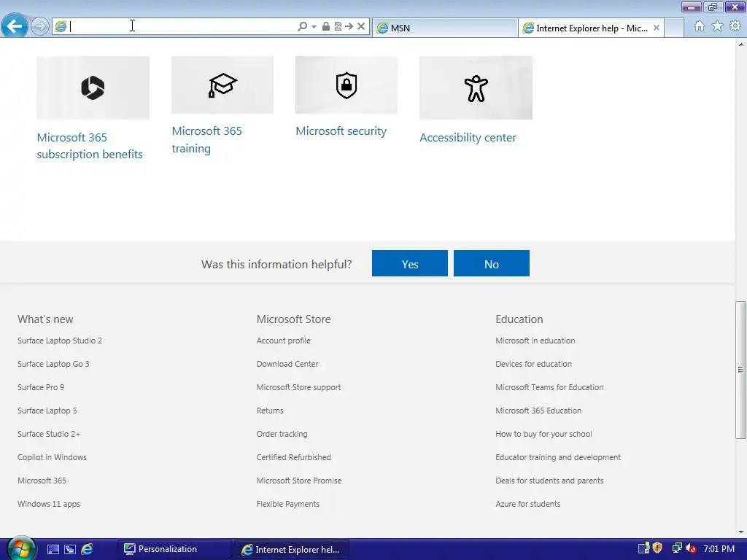The image size is (747, 560).
Task: Stop loading with the X icon
Action: tap(361, 27)
